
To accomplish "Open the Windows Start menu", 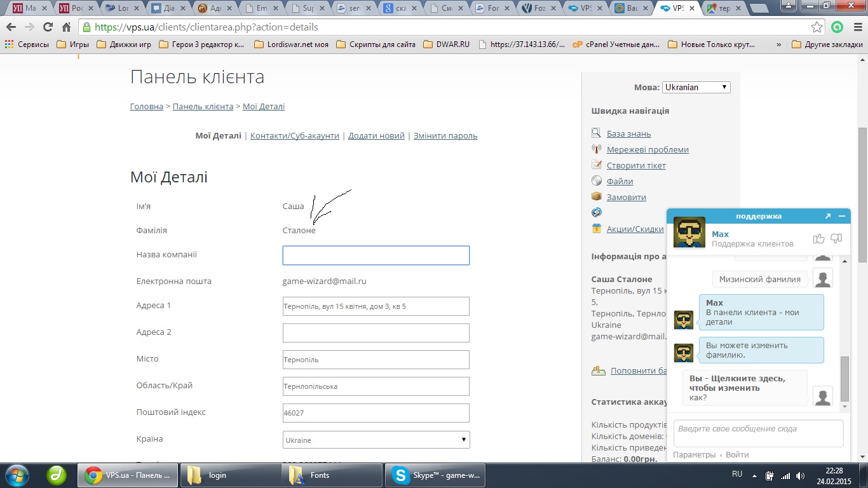I will coord(17,475).
